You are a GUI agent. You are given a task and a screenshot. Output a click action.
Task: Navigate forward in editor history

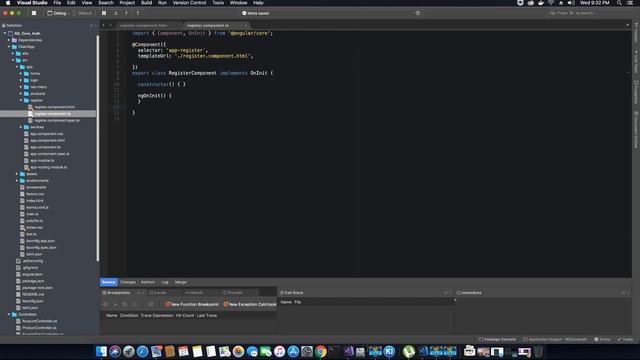click(110, 25)
